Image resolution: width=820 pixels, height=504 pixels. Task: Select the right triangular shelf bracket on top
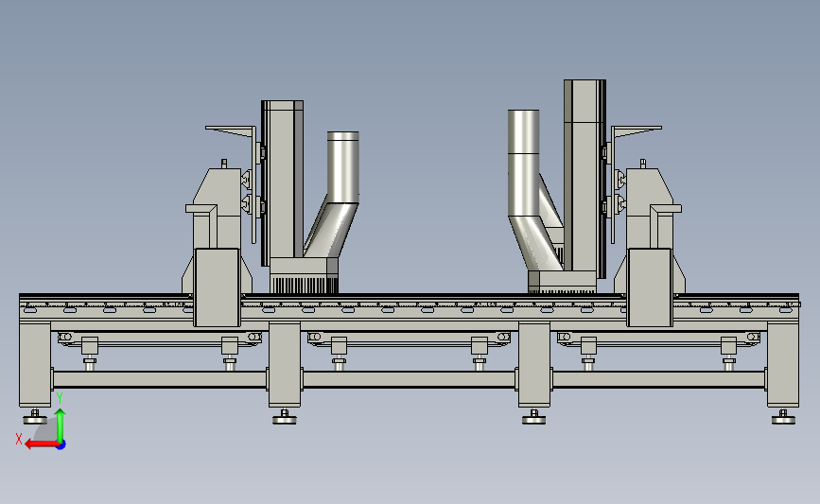pos(637,131)
